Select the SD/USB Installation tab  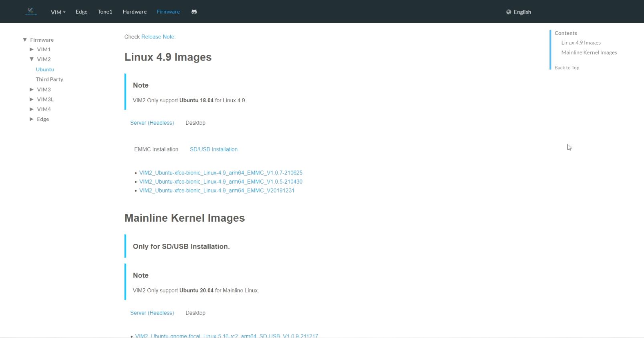pyautogui.click(x=213, y=149)
